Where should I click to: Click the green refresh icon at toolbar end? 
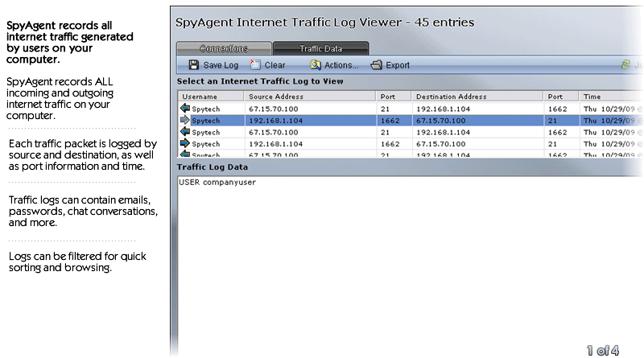tap(625, 64)
